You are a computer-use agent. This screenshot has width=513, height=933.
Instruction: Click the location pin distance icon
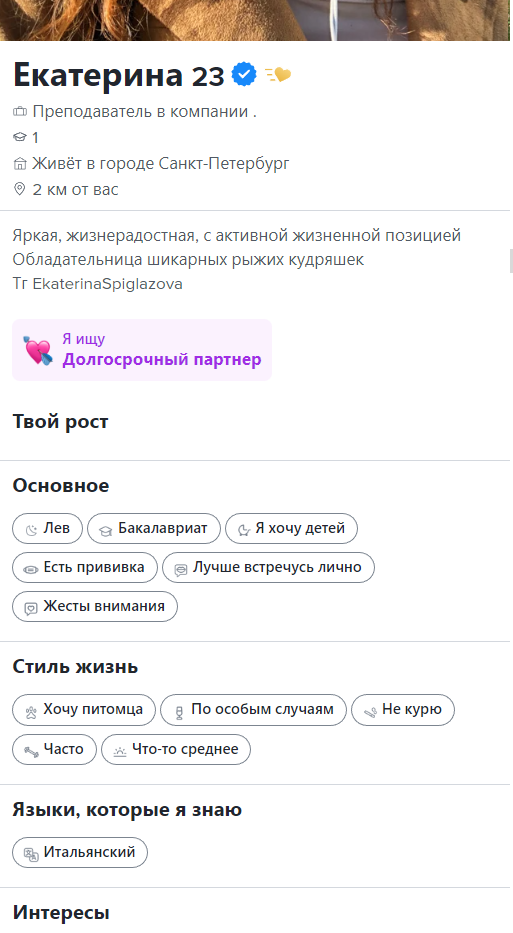point(20,189)
